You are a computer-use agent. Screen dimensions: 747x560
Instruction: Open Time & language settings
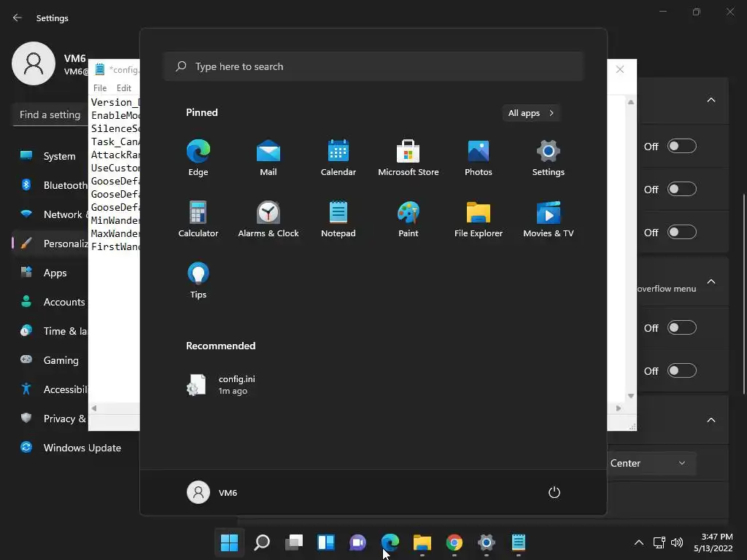[50, 331]
